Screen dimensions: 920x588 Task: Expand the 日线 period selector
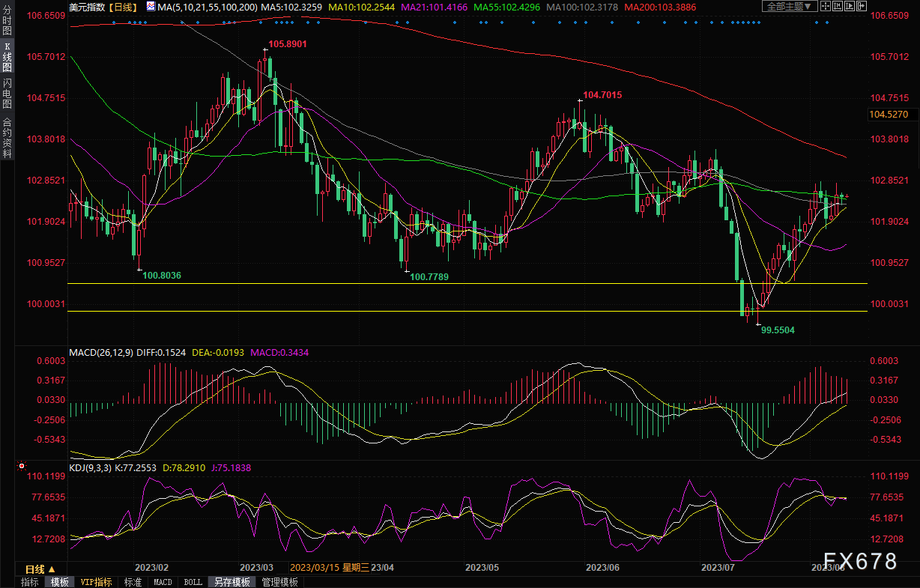click(40, 569)
